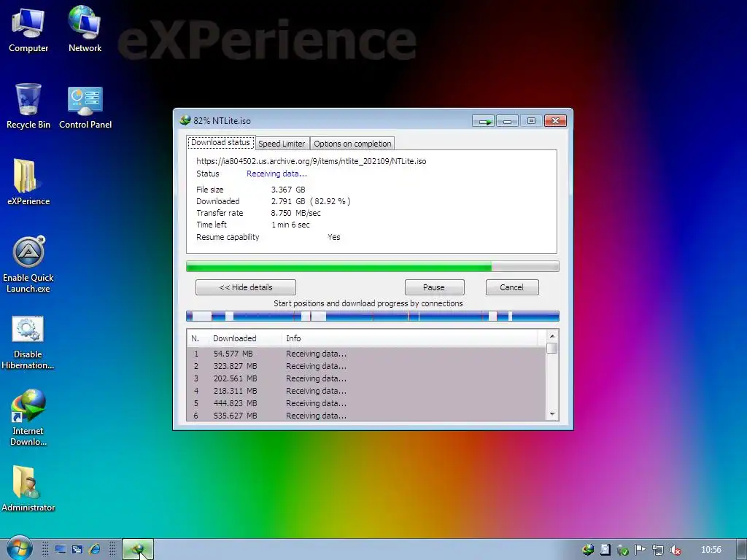
Task: Open the Network desktop icon
Action: click(85, 29)
